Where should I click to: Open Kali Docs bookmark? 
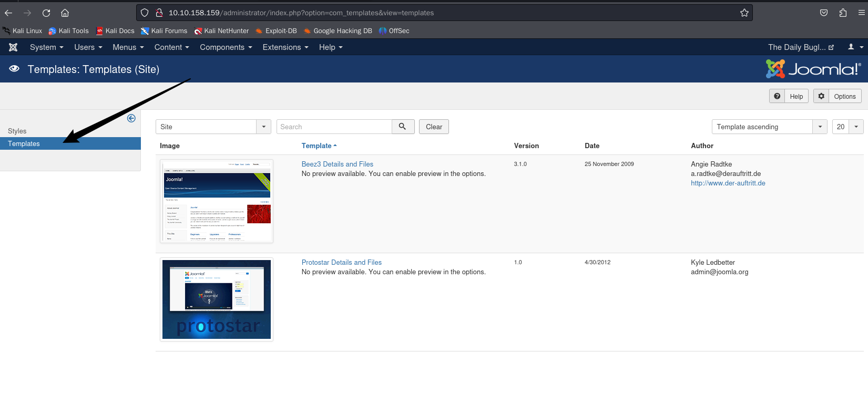pos(115,31)
